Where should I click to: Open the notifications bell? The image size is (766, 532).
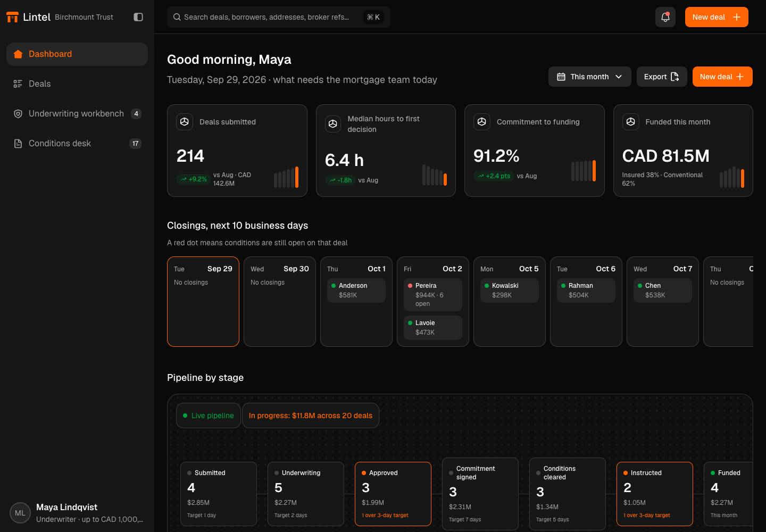pos(665,17)
